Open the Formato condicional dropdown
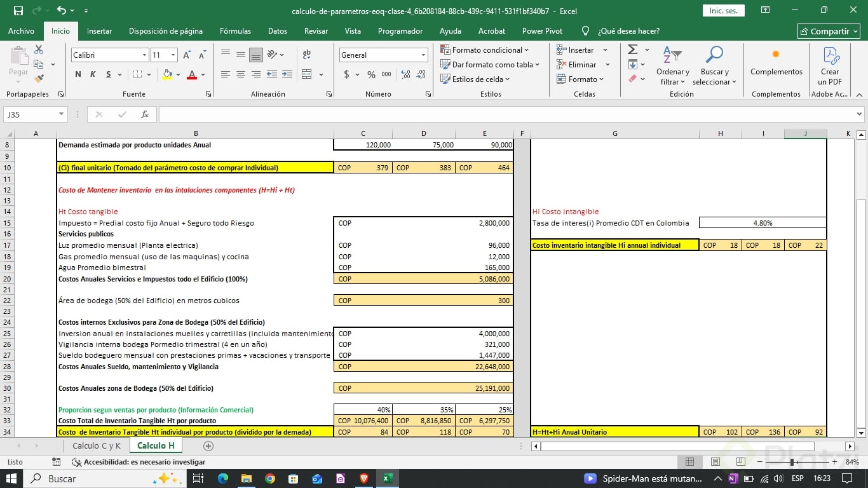 [x=486, y=50]
